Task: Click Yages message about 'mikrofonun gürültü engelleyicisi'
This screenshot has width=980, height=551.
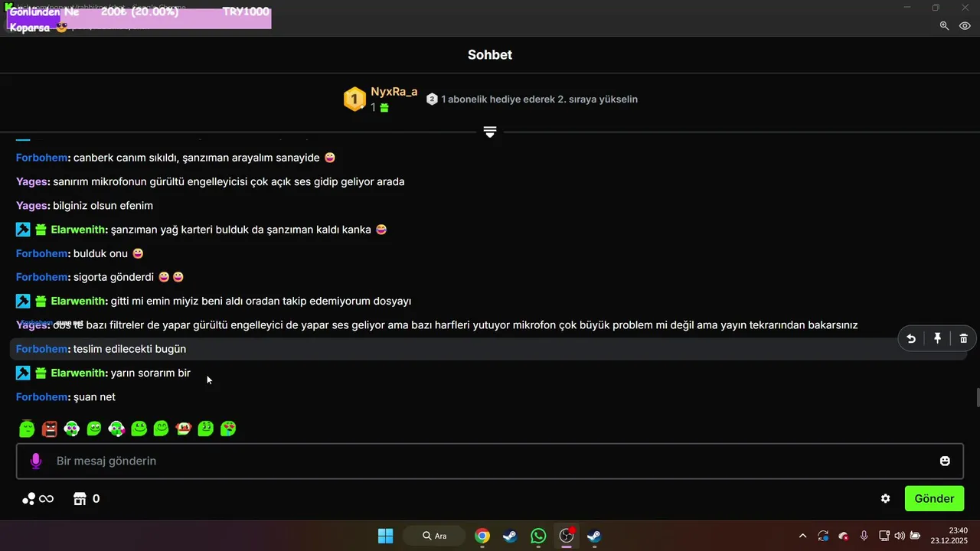Action: pyautogui.click(x=228, y=182)
